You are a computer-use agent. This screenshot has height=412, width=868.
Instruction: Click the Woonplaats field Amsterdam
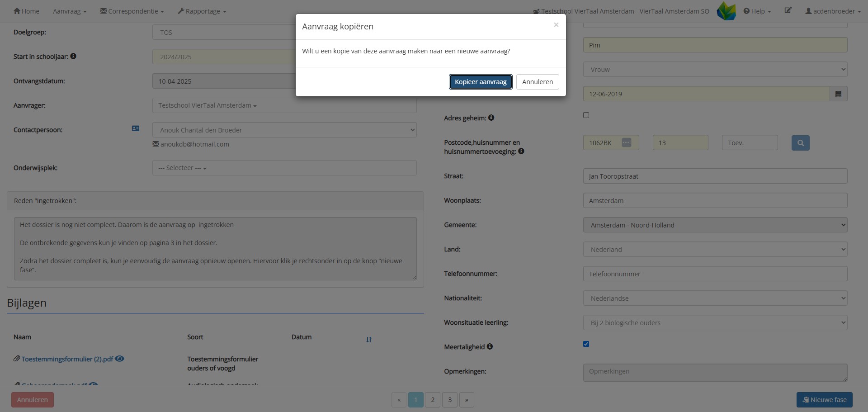[x=715, y=201]
